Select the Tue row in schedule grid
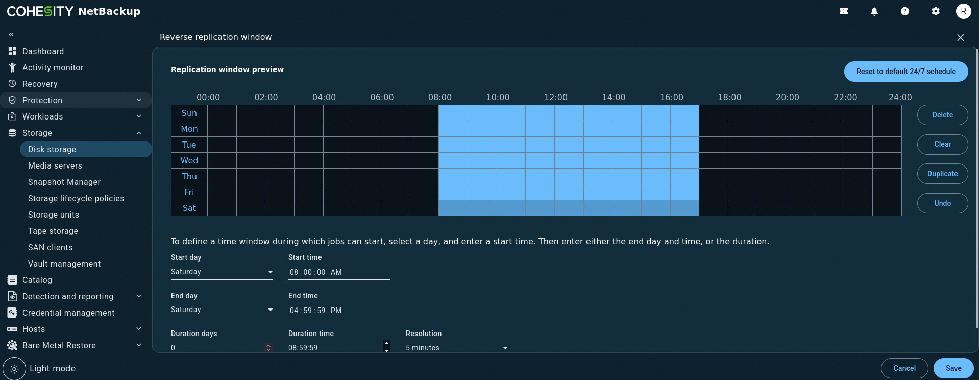The height and width of the screenshot is (380, 980). click(189, 145)
